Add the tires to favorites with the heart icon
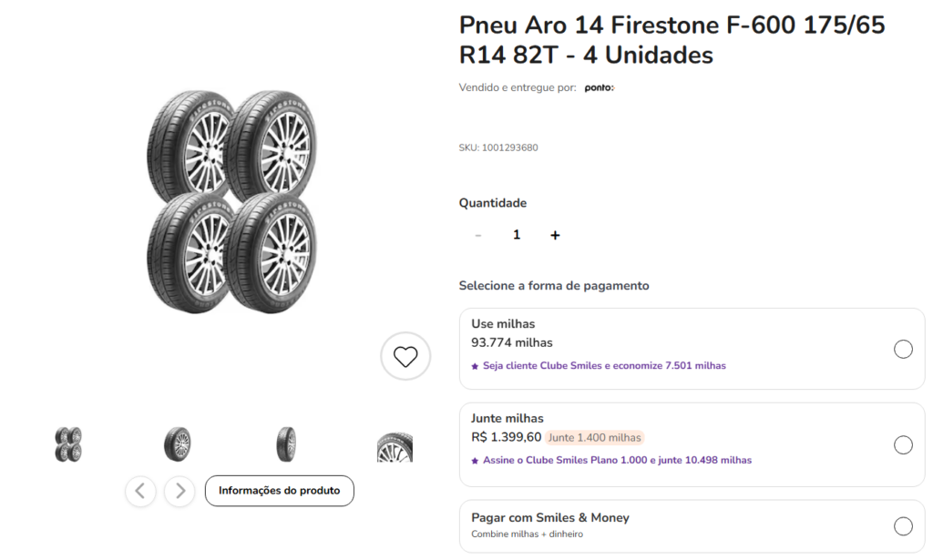This screenshot has height=560, width=933. [405, 356]
